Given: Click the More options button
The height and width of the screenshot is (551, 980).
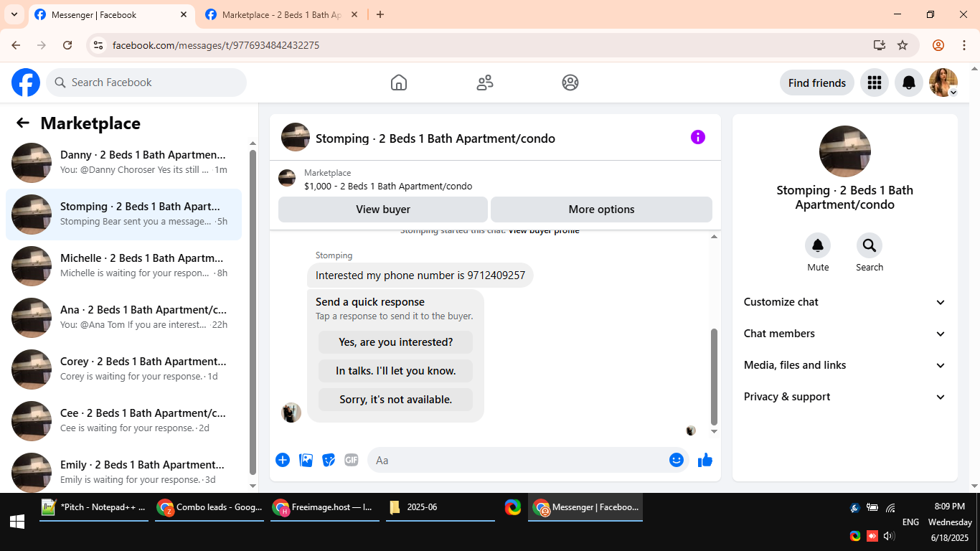Looking at the screenshot, I should [601, 209].
